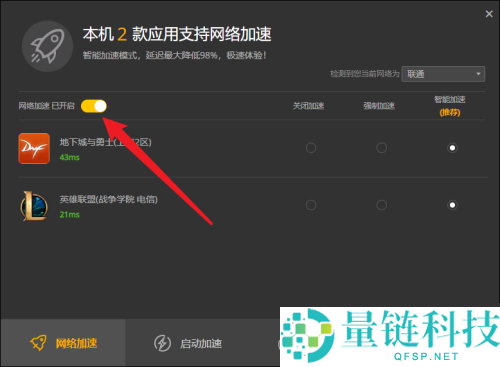Switch to the 网络加速 tab
This screenshot has height=367, width=500.
point(63,343)
